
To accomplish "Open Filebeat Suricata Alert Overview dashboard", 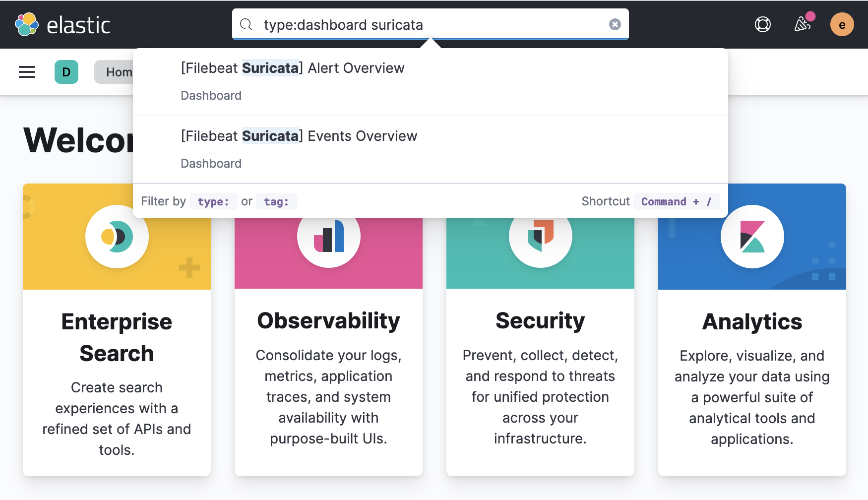I will (x=431, y=81).
